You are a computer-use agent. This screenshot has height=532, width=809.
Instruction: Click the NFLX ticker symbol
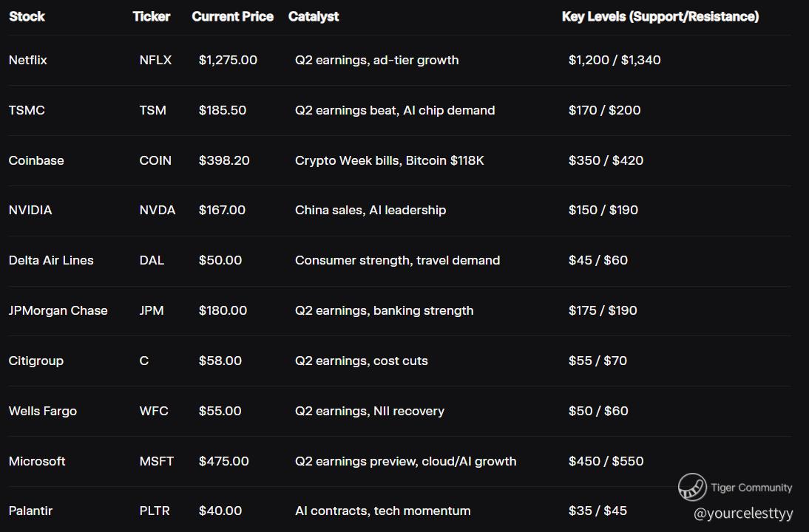click(155, 60)
